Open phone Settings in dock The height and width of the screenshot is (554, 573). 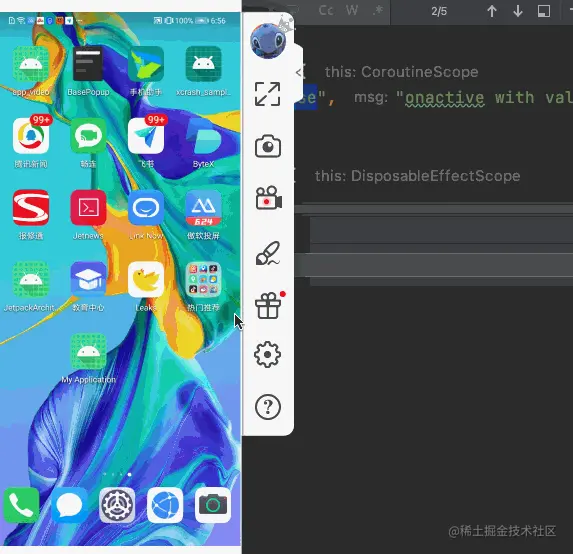(117, 505)
